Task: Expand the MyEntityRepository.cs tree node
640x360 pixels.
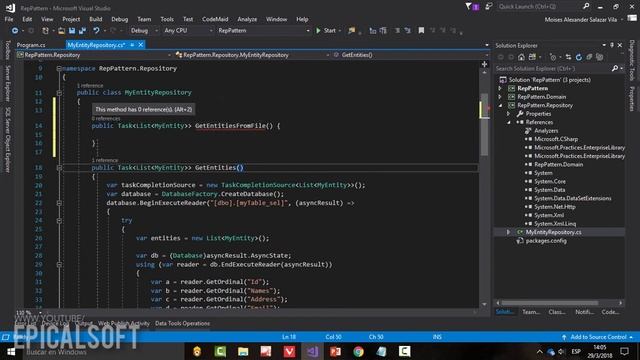Action: pyautogui.click(x=509, y=232)
